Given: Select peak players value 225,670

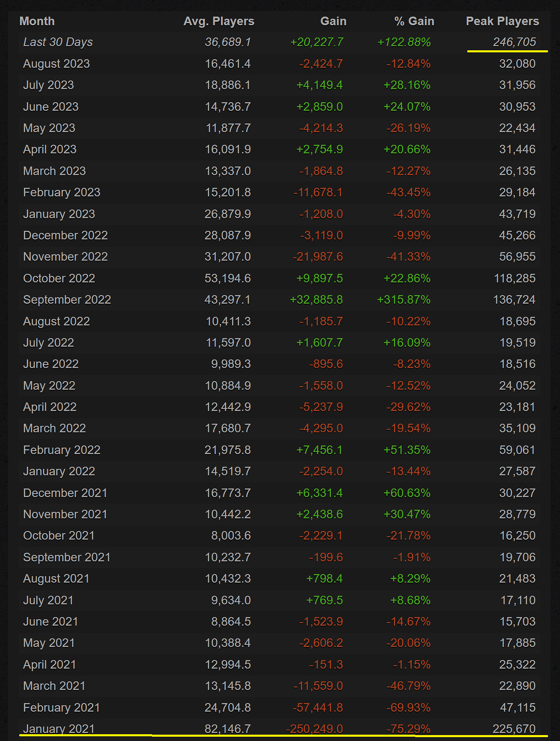Looking at the screenshot, I should click(x=514, y=729).
